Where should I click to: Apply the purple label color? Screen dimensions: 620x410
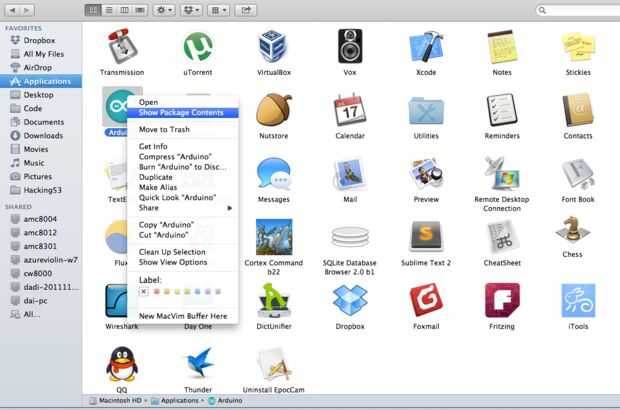[x=208, y=292]
